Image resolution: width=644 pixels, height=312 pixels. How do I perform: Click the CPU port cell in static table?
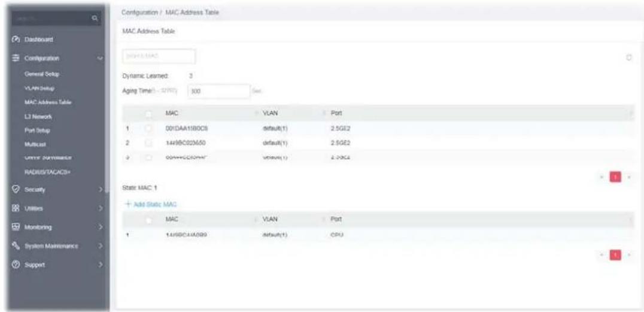pos(337,236)
